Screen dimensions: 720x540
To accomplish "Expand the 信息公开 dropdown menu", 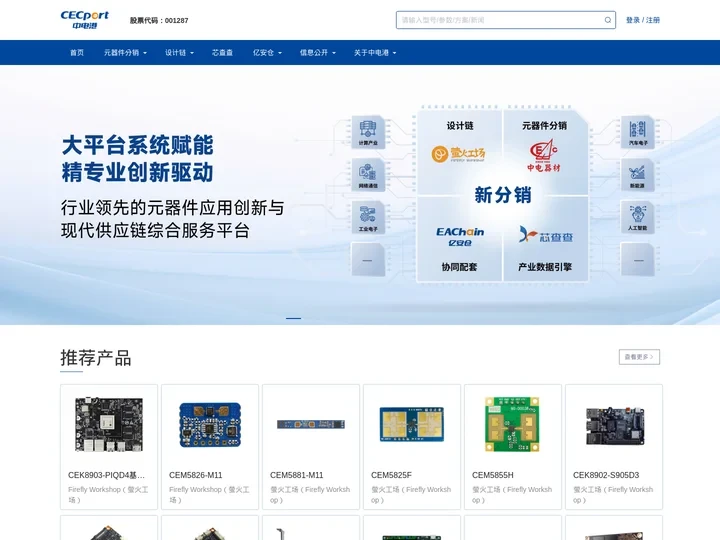I will click(x=317, y=53).
